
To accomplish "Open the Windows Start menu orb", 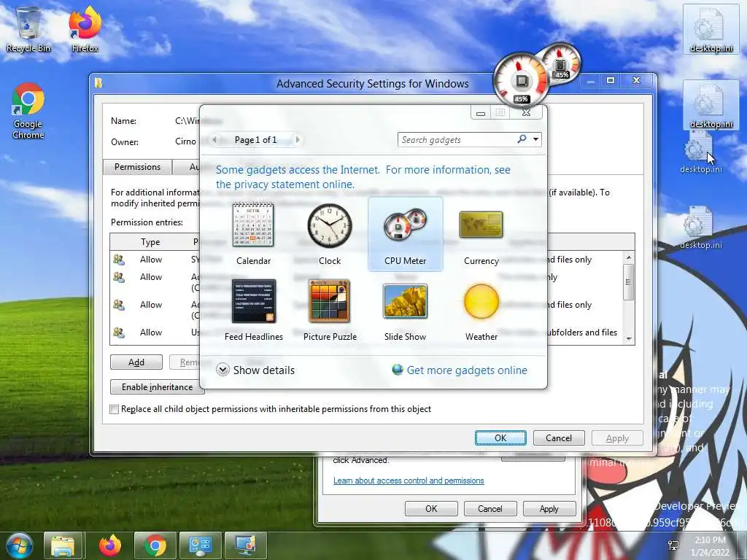I will pos(19,545).
